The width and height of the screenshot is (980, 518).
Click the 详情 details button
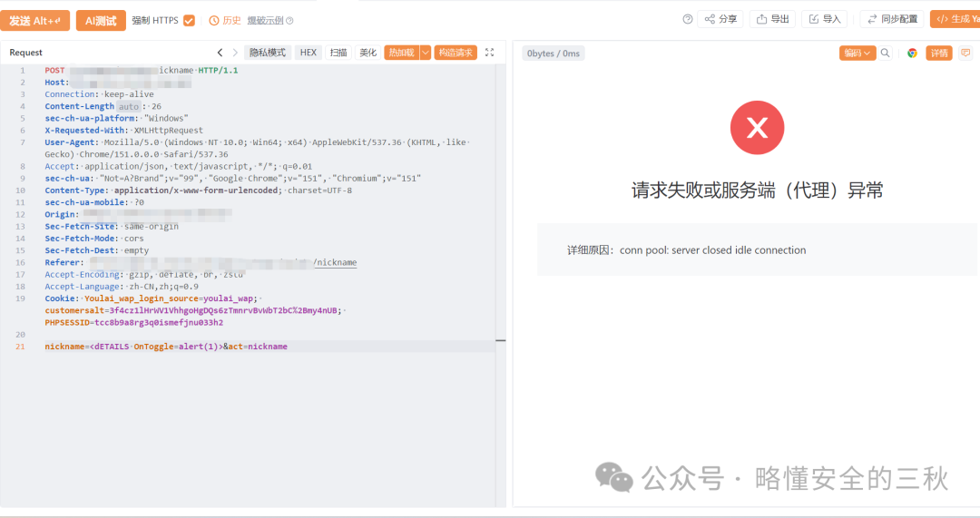[x=939, y=54]
